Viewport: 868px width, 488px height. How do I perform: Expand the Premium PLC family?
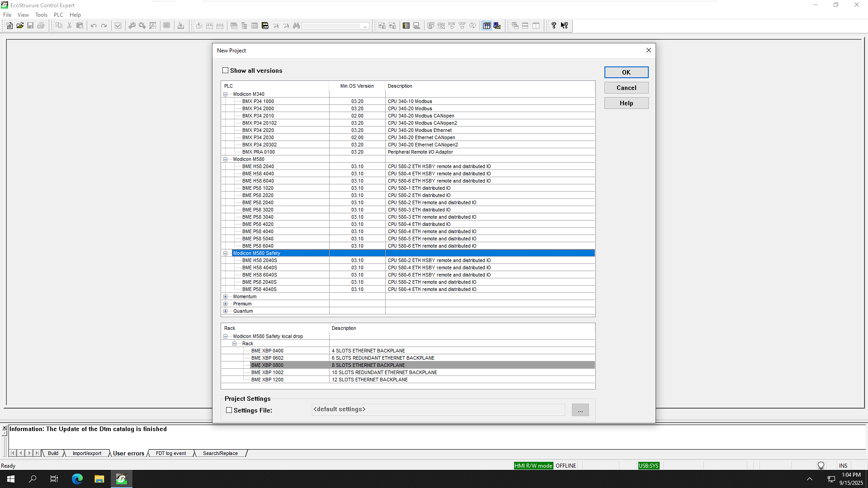tap(225, 304)
